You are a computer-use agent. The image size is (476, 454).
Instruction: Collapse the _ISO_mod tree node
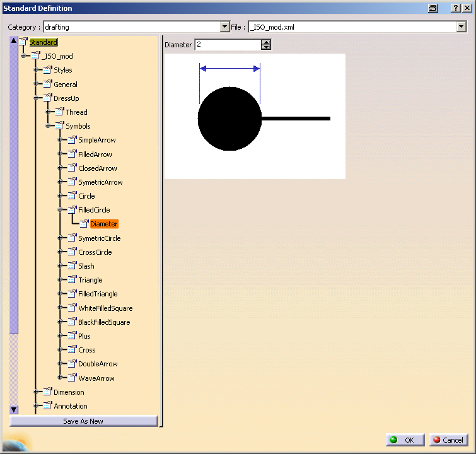point(23,56)
